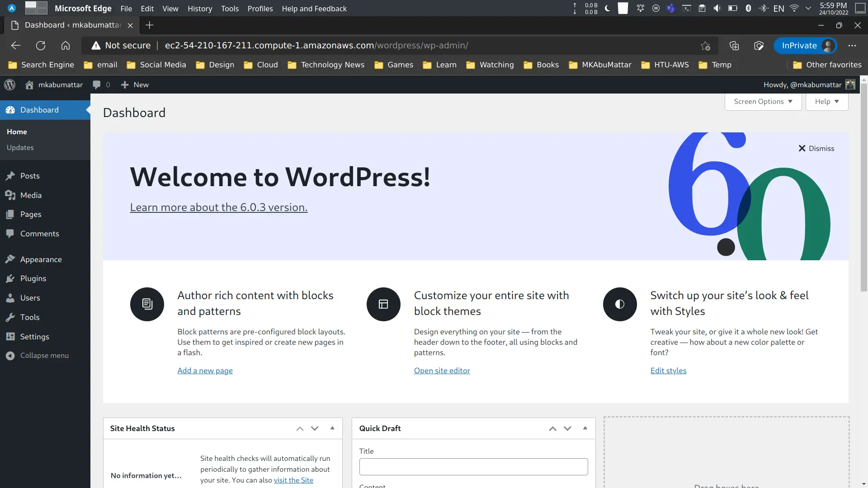Open Plugins management section
This screenshot has width=868, height=488.
click(33, 278)
